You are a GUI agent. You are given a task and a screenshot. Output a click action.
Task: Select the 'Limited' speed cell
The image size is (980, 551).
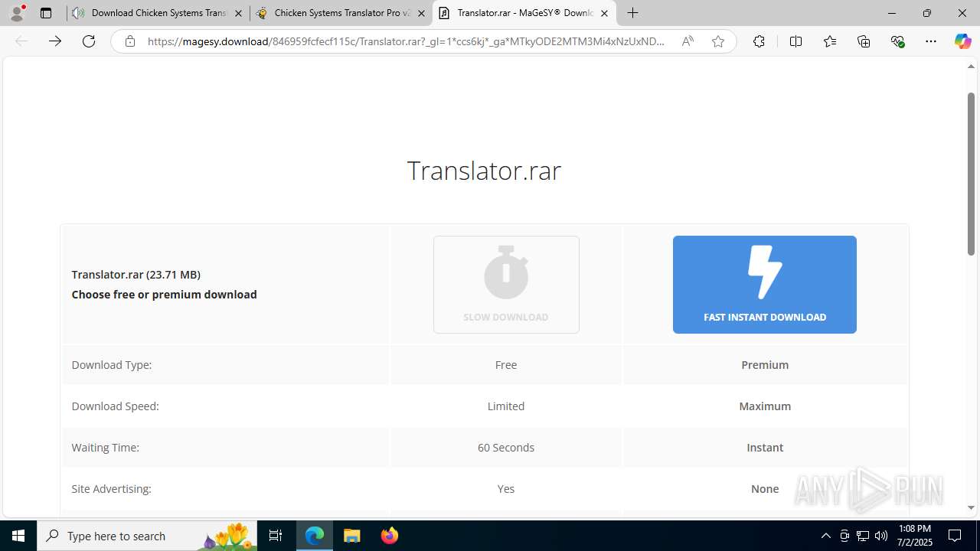click(506, 406)
